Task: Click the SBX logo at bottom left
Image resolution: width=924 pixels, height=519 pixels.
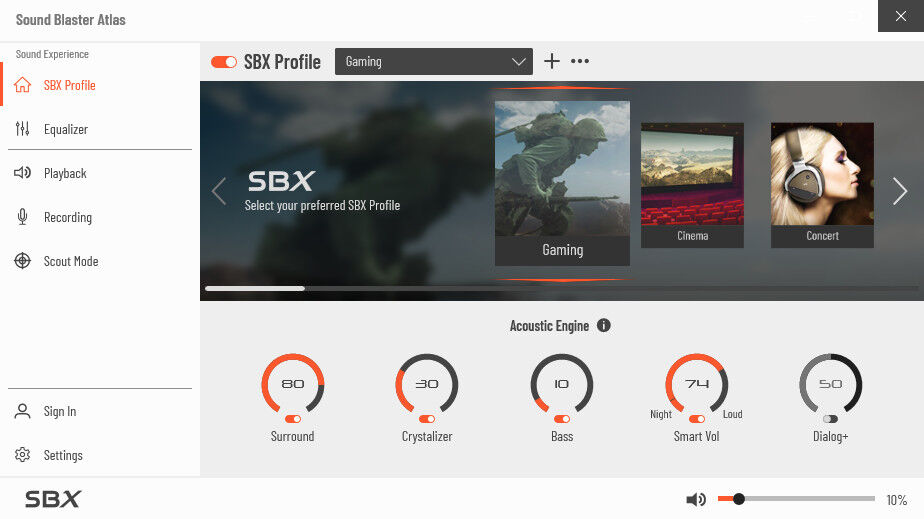Action: 53,500
